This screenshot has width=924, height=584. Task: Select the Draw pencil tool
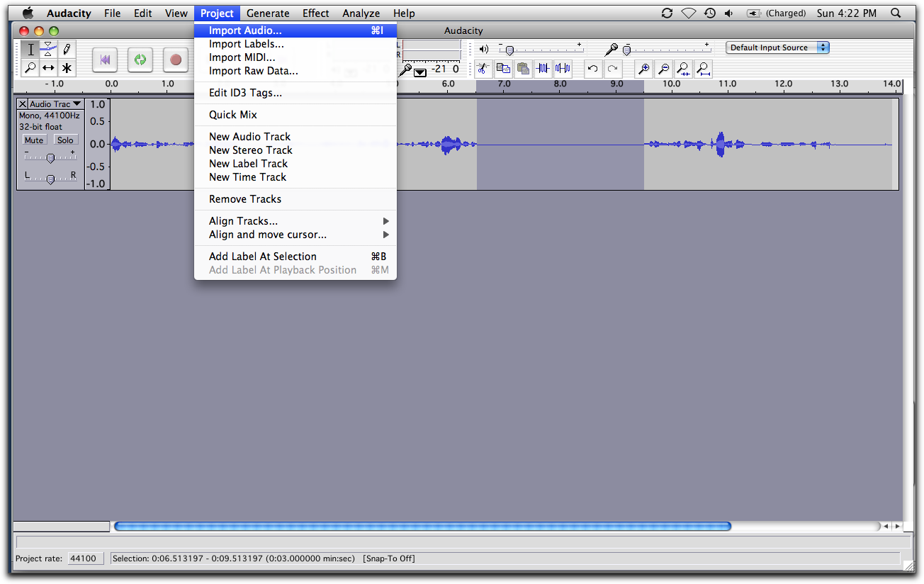coord(67,50)
